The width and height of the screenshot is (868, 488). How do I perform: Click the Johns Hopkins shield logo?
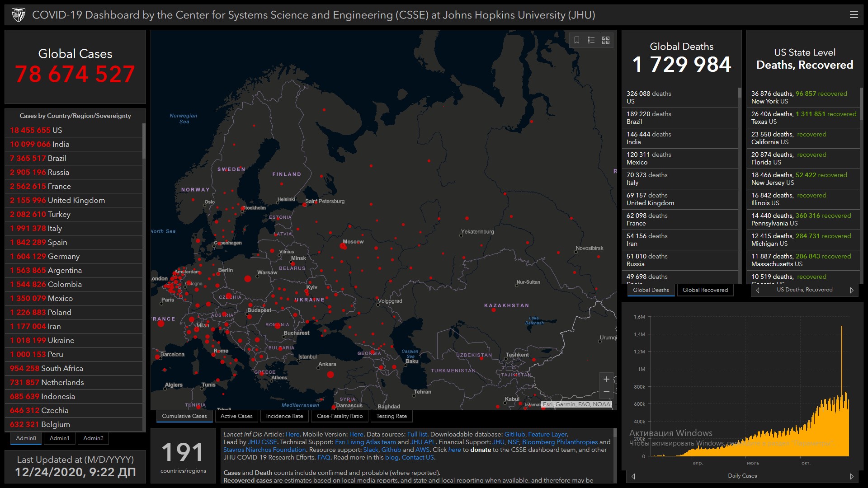[x=19, y=15]
